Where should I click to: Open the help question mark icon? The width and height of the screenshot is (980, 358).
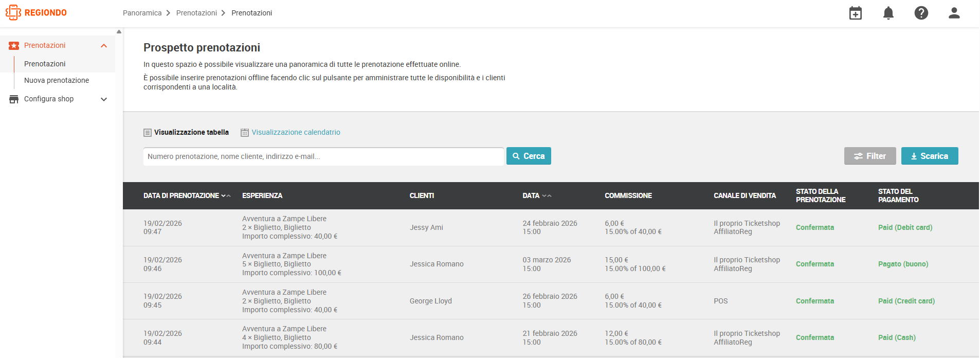[921, 13]
